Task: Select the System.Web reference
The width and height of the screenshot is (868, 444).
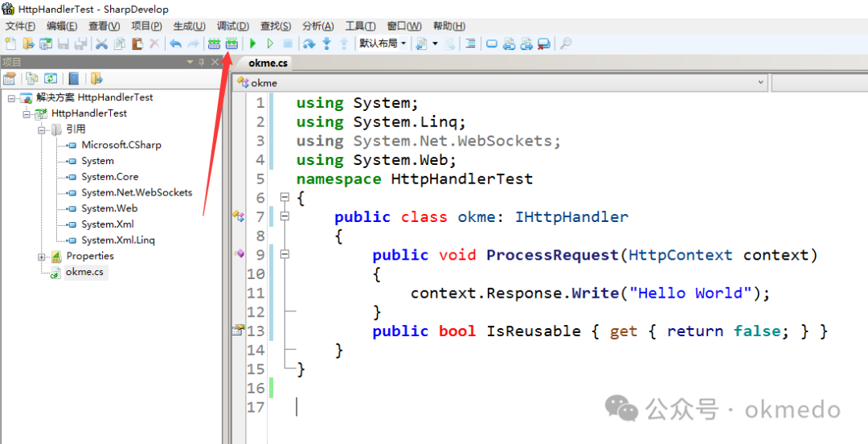Action: (x=109, y=208)
